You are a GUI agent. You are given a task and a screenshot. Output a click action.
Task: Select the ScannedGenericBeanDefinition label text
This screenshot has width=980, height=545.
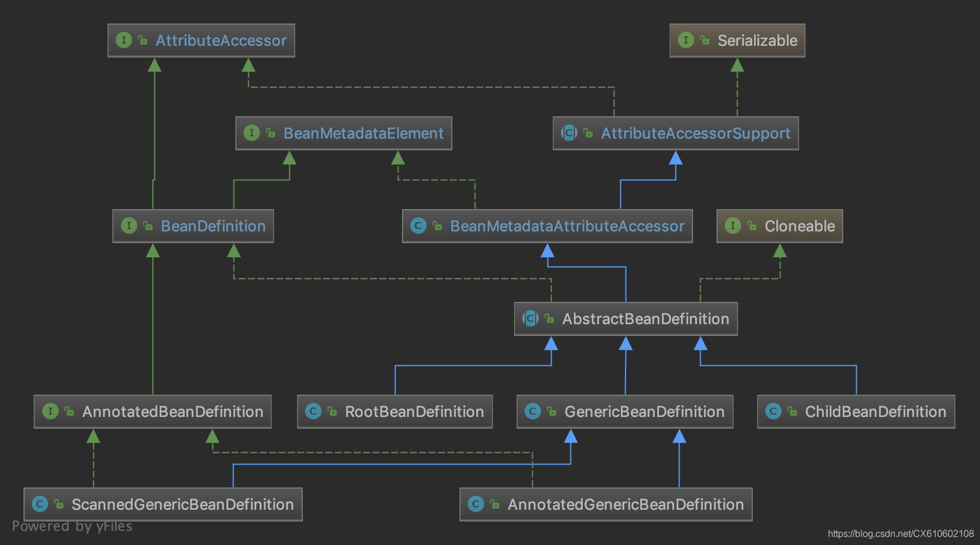[x=183, y=504]
